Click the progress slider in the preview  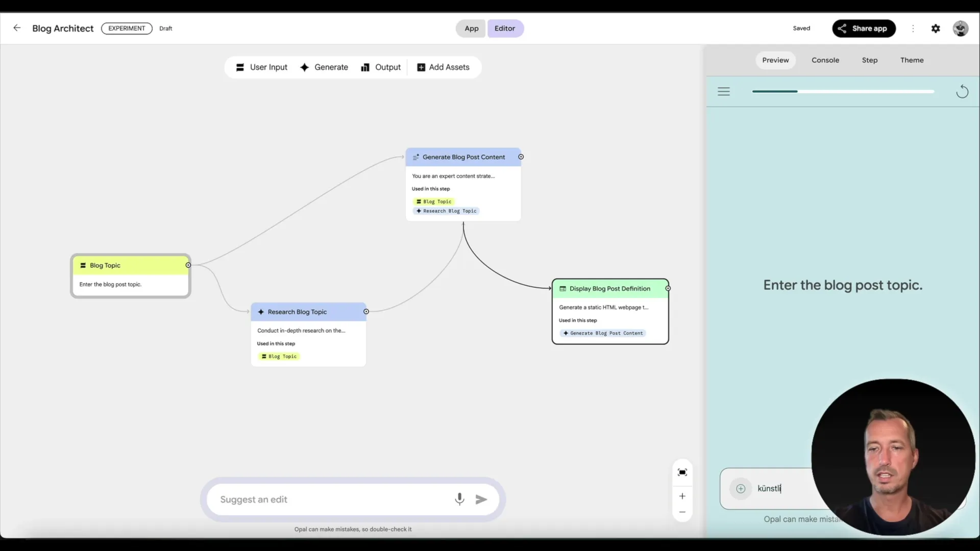click(x=842, y=91)
